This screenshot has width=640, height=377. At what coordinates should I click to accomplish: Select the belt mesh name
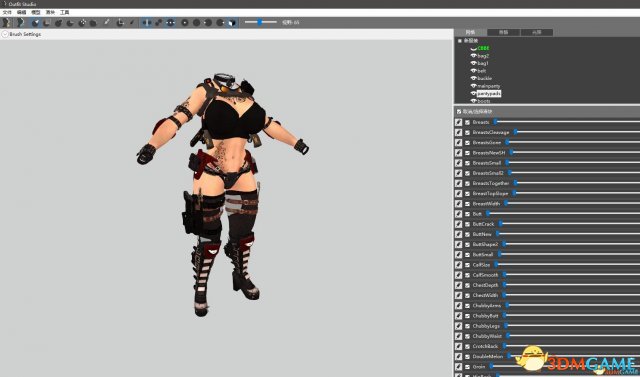tap(482, 71)
